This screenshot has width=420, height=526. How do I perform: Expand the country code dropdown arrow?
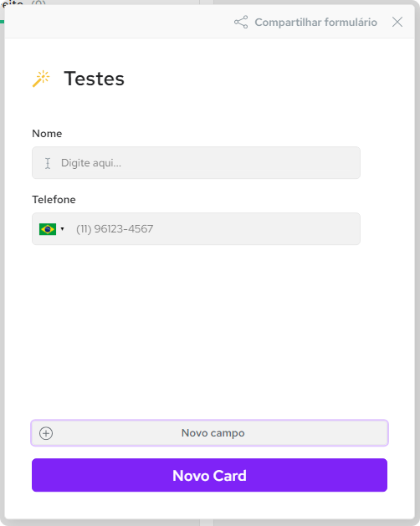click(62, 229)
